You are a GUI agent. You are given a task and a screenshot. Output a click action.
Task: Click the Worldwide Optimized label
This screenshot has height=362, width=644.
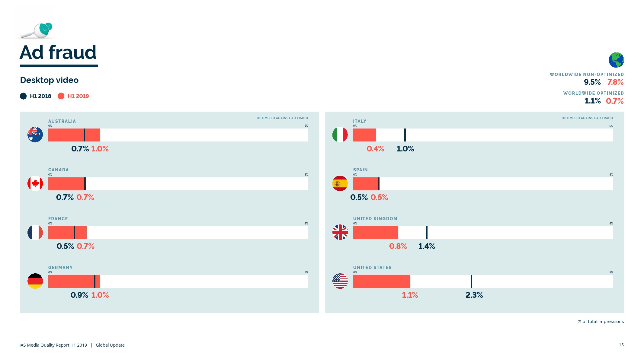tap(593, 93)
